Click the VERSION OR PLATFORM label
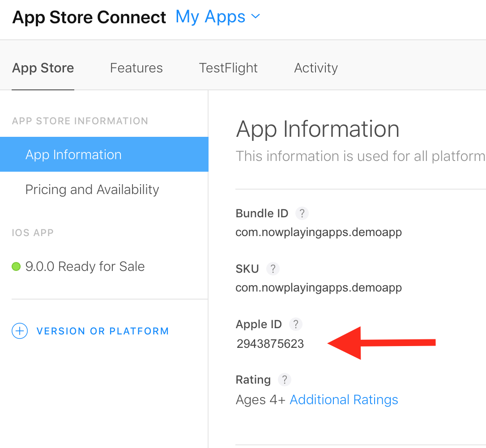Screen dimensions: 486x448 [x=102, y=331]
